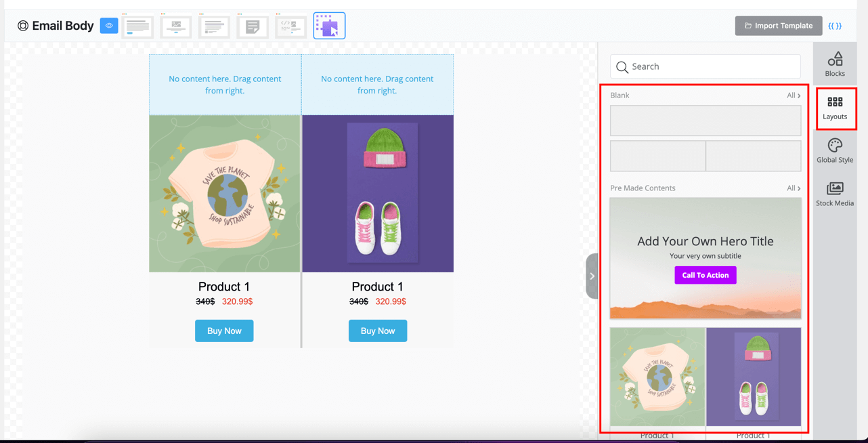Screen dimensions: 868x443
Task: Click the left empty drag content area
Action: (x=225, y=85)
